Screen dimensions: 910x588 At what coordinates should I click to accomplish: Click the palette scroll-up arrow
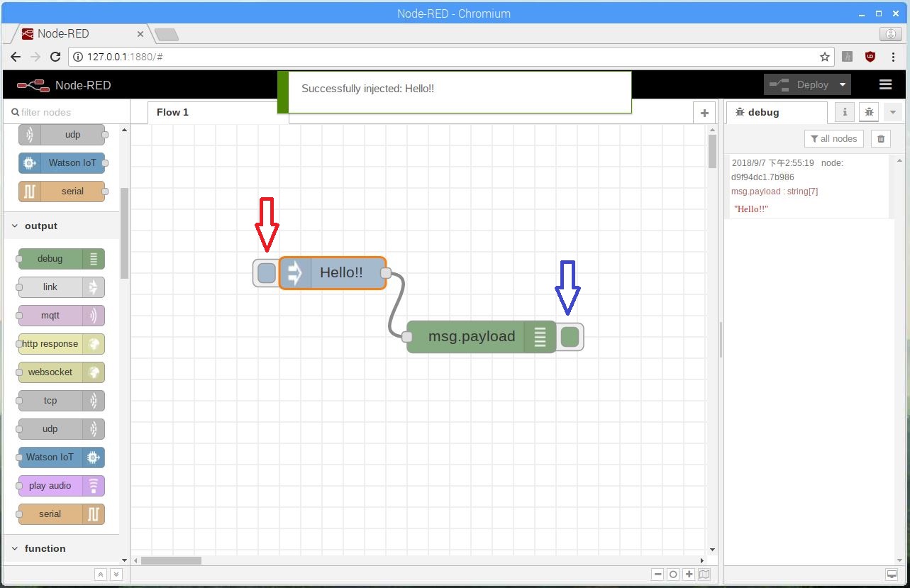click(x=125, y=130)
